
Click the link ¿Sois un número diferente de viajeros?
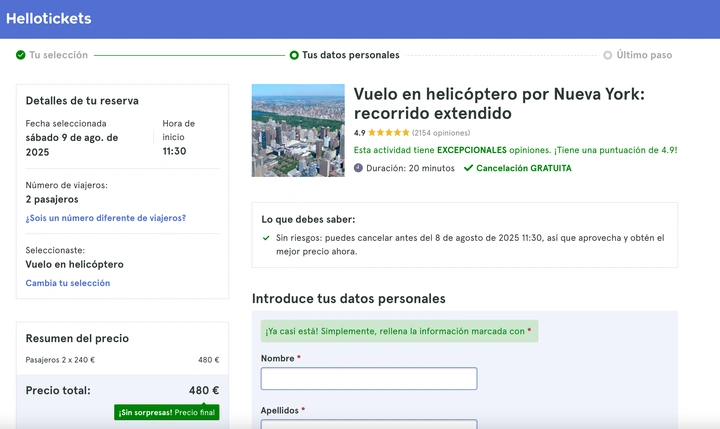(105, 218)
